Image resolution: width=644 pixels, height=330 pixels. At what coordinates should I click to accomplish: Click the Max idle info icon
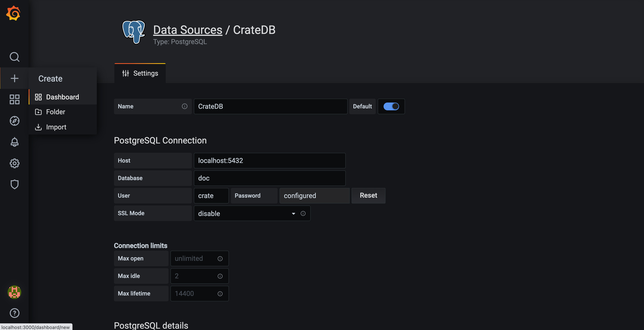(x=220, y=276)
